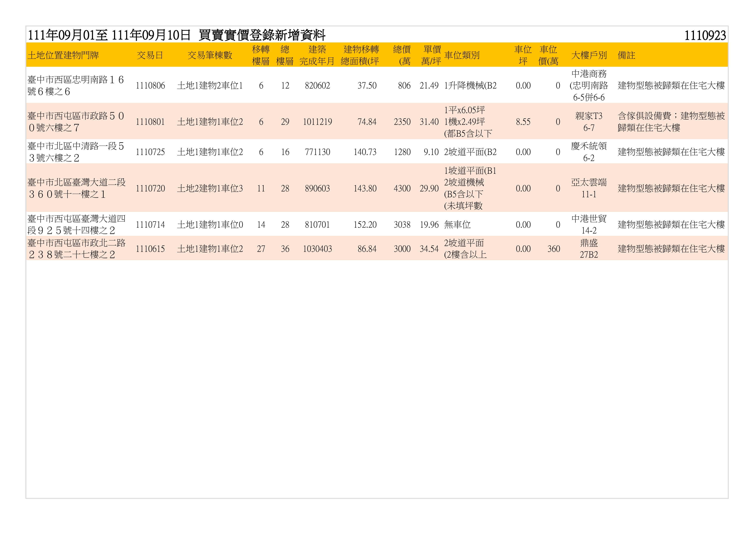Image resolution: width=756 pixels, height=535 pixels.
Task: Click document number 1110923
Action: [705, 36]
